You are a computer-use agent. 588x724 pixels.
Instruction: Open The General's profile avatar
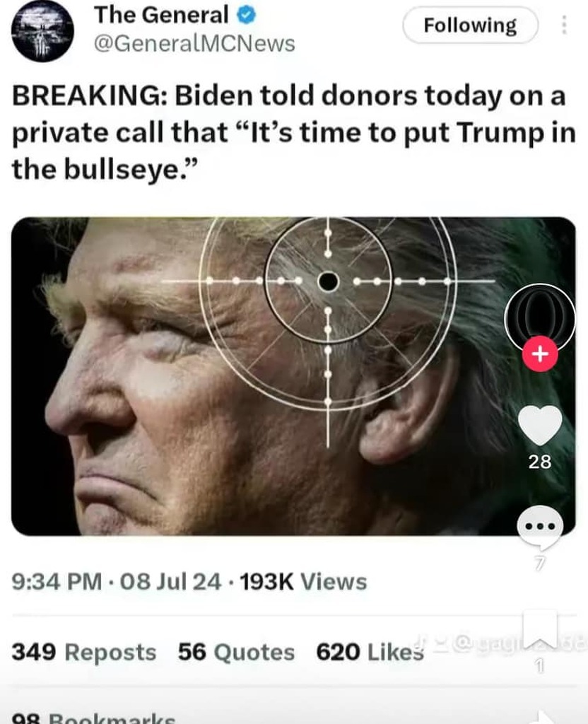pyautogui.click(x=42, y=31)
